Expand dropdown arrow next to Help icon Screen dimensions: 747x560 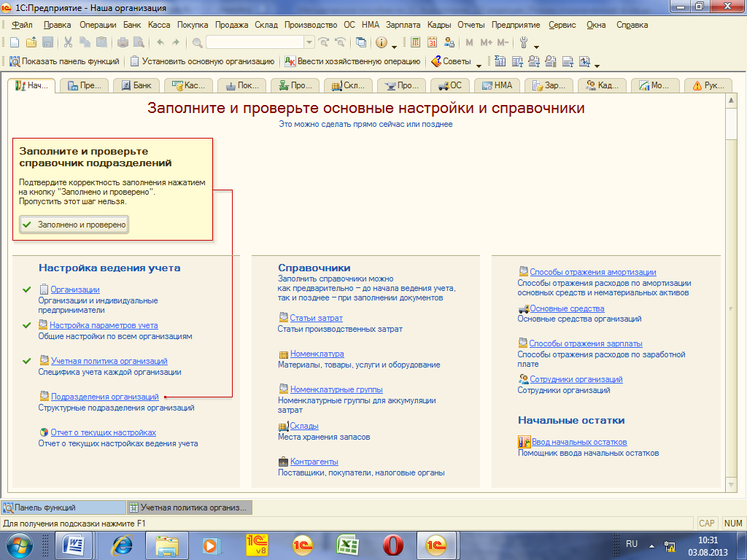[394, 47]
